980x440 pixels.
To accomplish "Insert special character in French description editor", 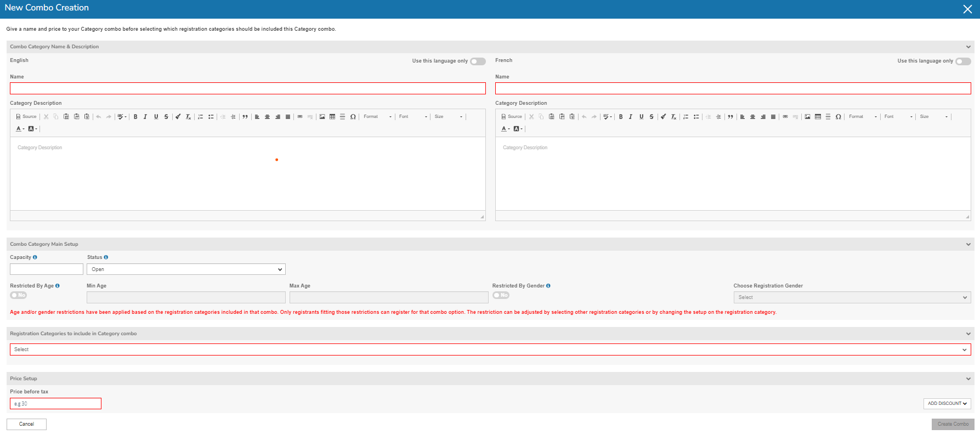I will click(838, 117).
